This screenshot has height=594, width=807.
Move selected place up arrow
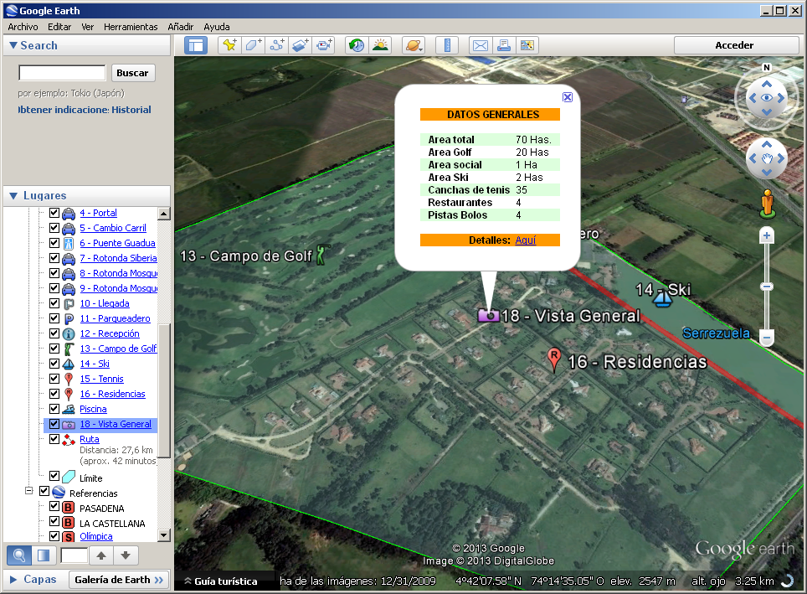click(101, 555)
